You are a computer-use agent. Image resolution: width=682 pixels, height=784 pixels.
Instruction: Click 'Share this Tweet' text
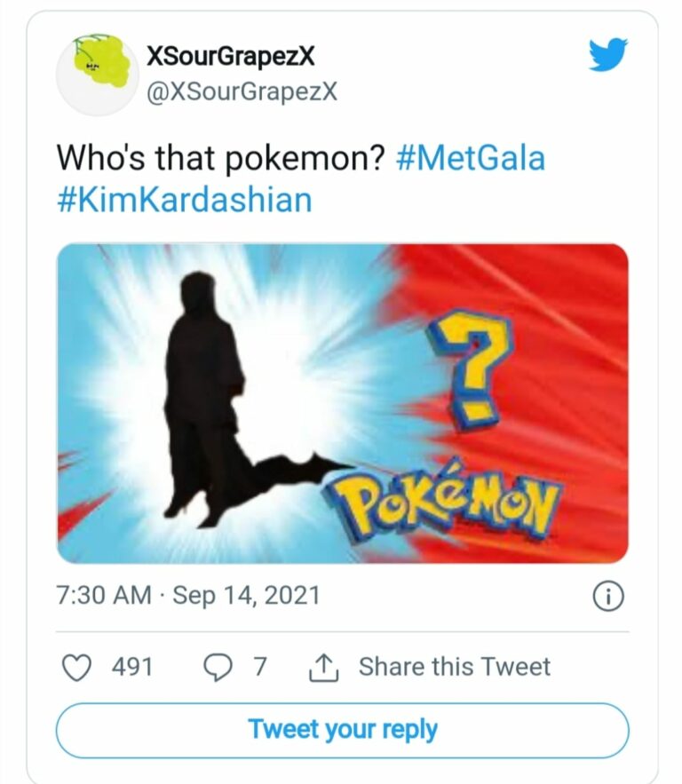point(455,666)
